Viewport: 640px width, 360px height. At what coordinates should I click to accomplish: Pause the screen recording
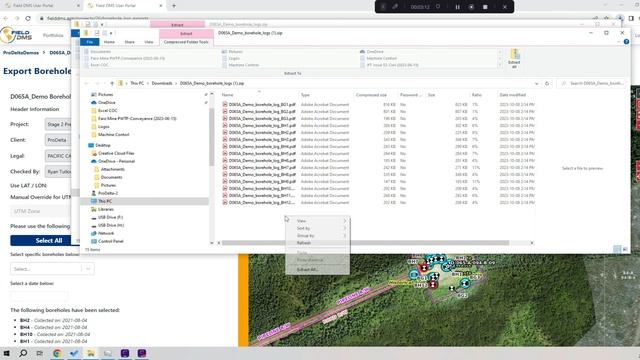click(457, 7)
